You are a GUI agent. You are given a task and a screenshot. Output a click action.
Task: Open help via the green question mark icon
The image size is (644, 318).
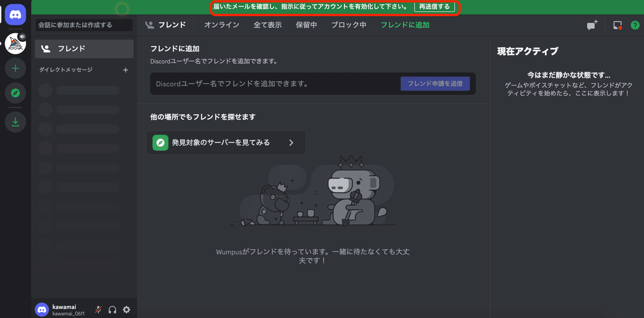click(x=635, y=25)
